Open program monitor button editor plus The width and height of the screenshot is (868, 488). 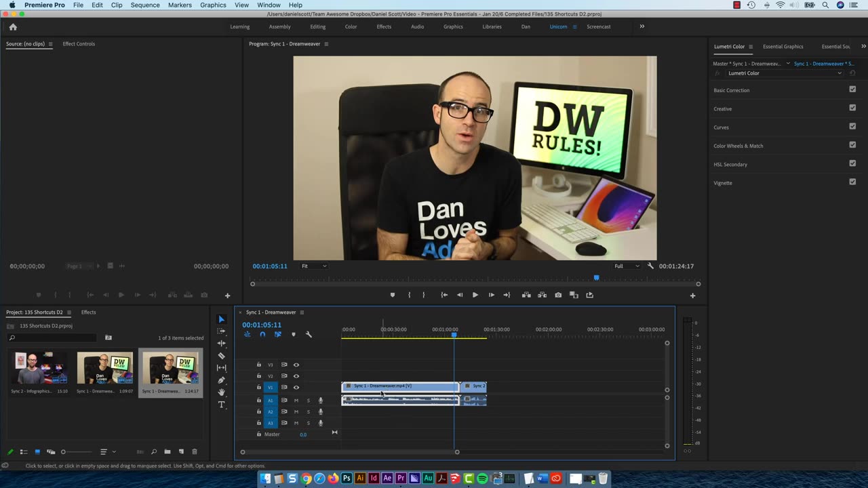coord(692,296)
